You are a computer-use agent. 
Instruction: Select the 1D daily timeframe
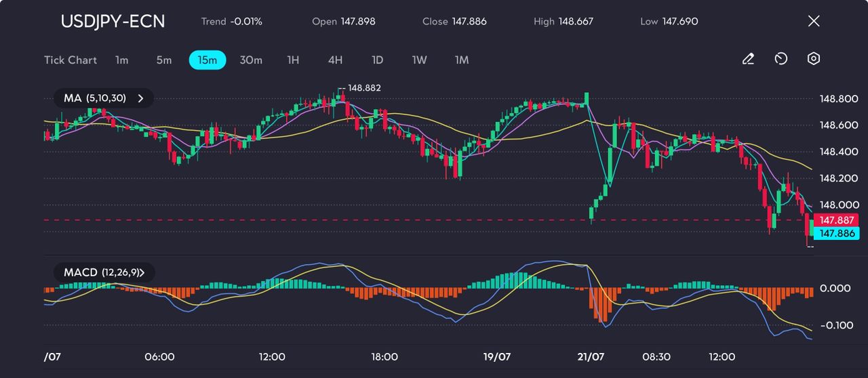[x=378, y=60]
